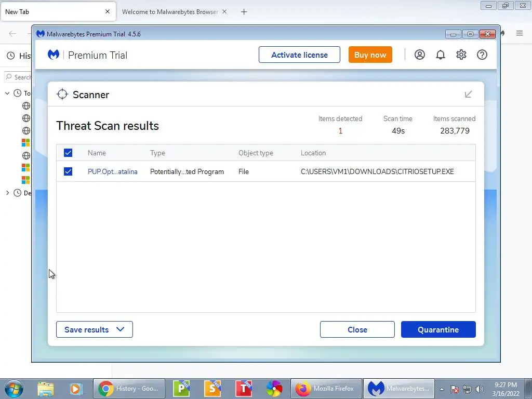Screen dimensions: 532x399
Task: Click the Search history field in Firefox
Action: pyautogui.click(x=18, y=77)
